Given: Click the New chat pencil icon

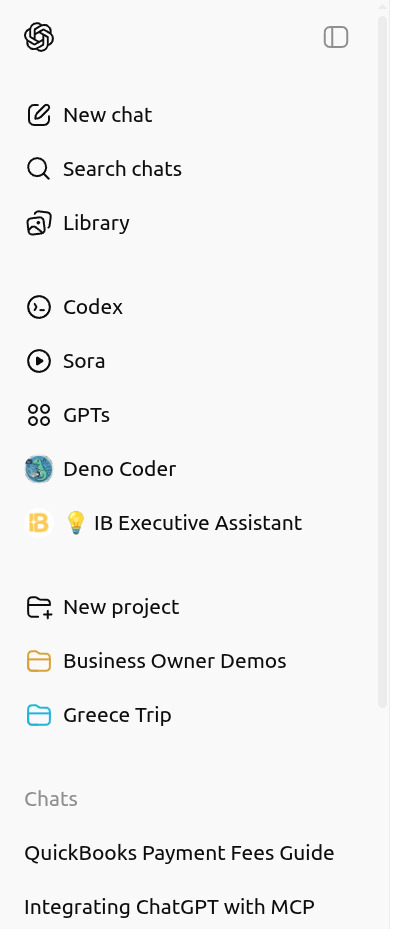Looking at the screenshot, I should (x=39, y=115).
